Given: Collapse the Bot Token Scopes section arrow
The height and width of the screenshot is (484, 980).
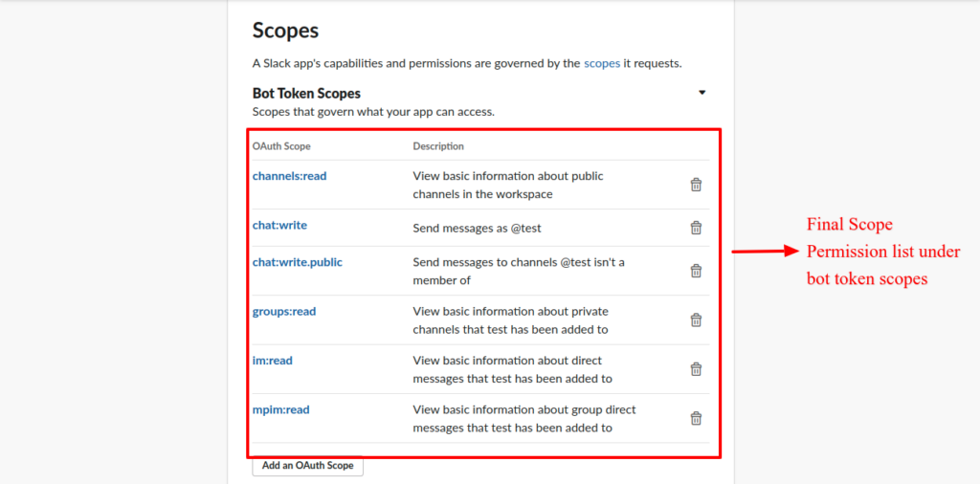Looking at the screenshot, I should [x=702, y=93].
